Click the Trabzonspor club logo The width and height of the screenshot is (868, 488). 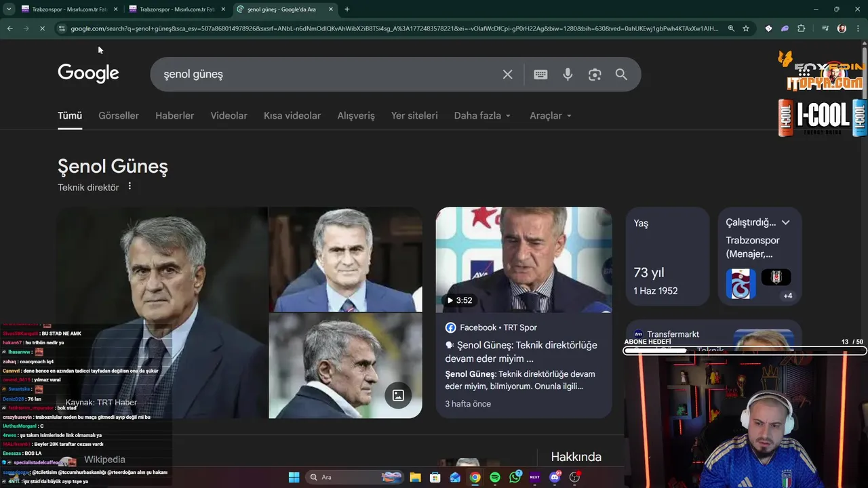pyautogui.click(x=741, y=284)
